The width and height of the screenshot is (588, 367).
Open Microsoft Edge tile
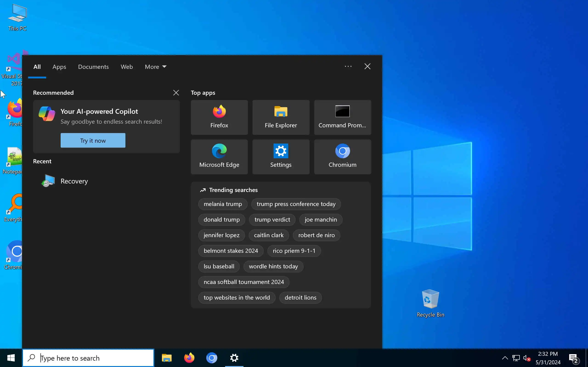tap(219, 157)
